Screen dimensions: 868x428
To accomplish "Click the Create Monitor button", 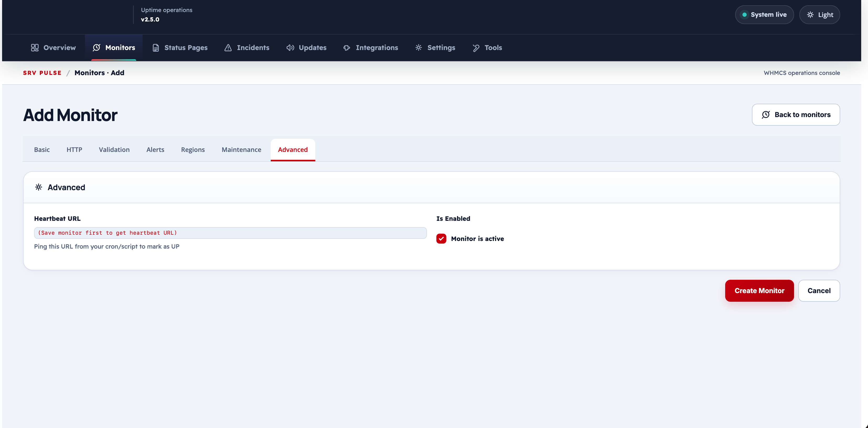I will (x=759, y=290).
